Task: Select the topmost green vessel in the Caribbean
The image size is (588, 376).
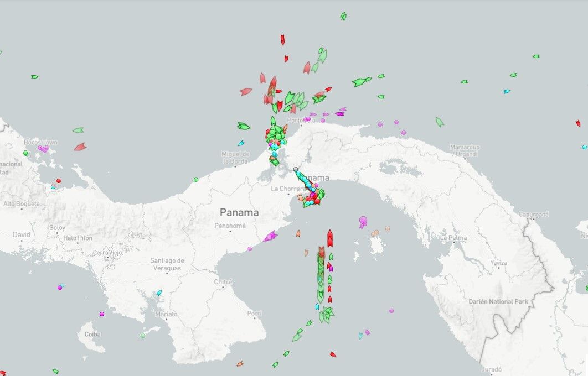Action: click(343, 16)
